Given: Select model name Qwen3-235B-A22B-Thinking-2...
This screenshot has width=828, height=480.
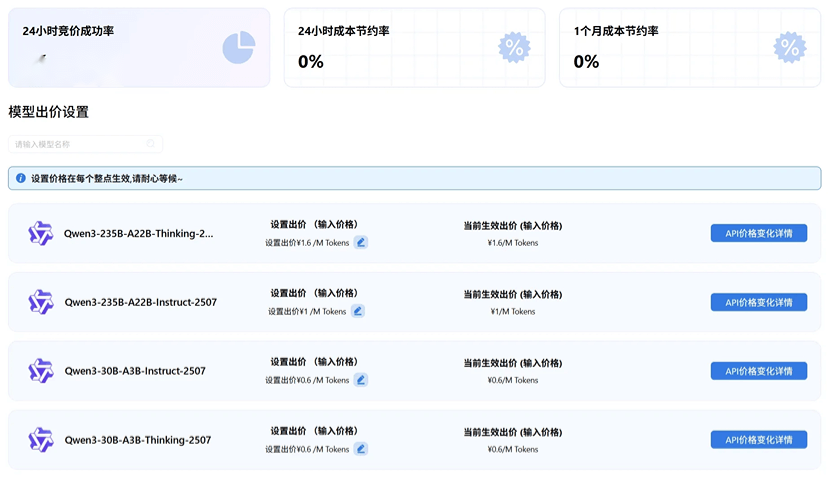Looking at the screenshot, I should (x=138, y=233).
